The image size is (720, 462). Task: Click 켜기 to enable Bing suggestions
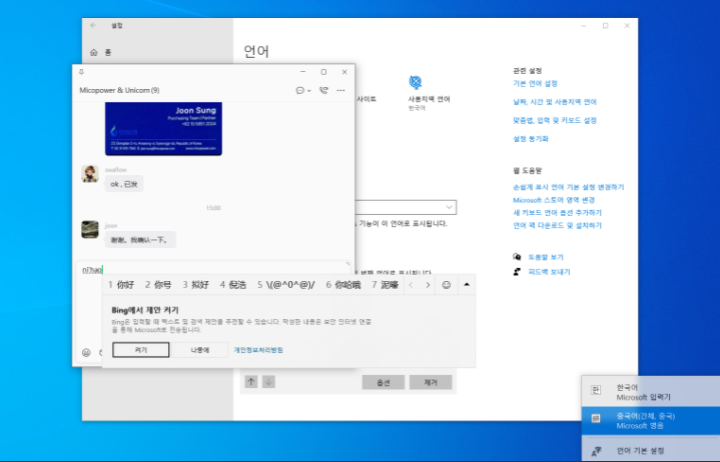[141, 350]
